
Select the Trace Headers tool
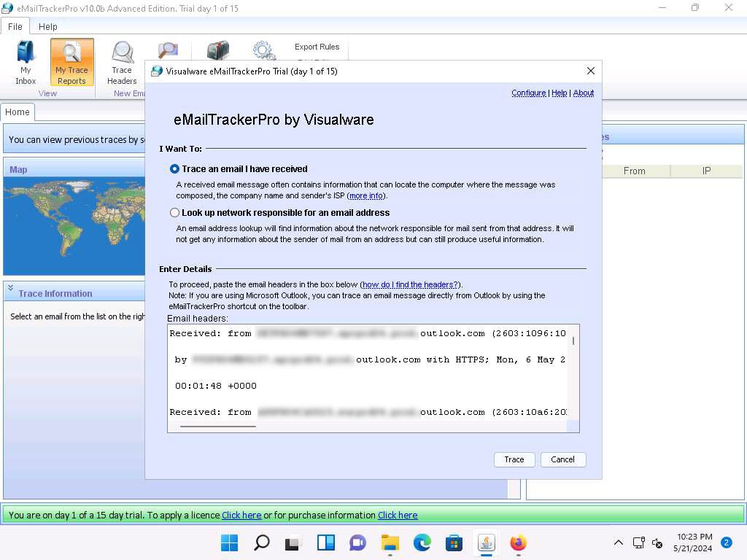(x=122, y=63)
